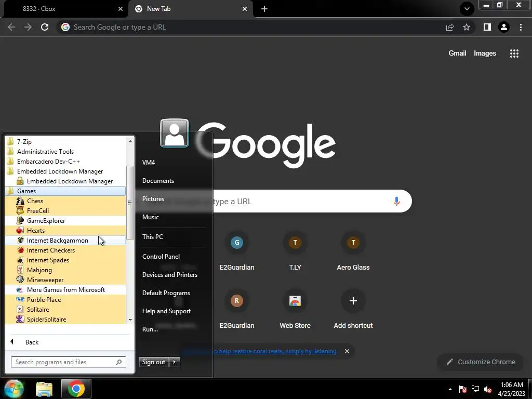Launch FreeCell game
The image size is (532, 399).
(x=65, y=211)
